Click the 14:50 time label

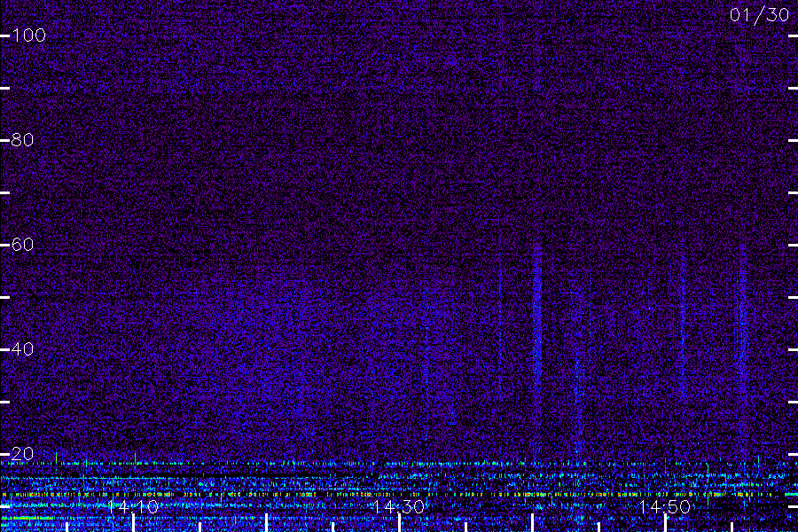[664, 506]
